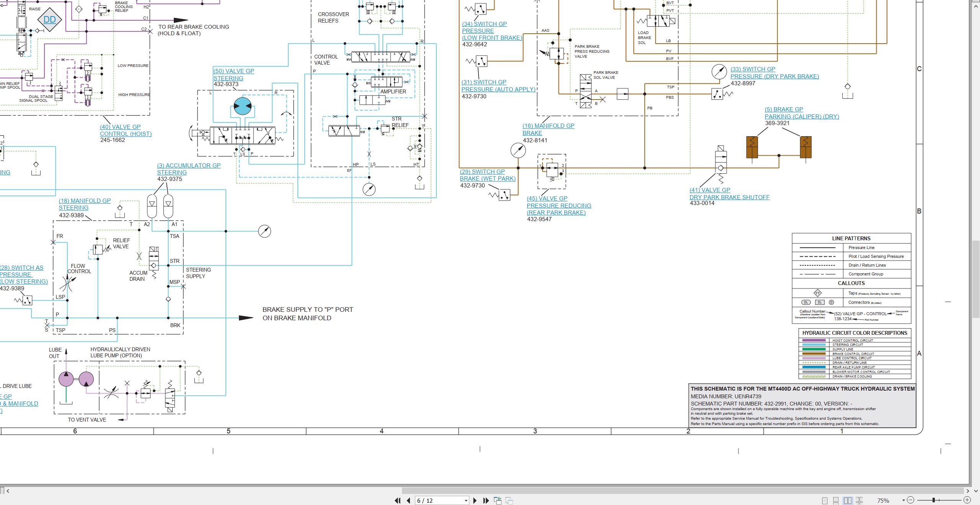Screen dimensions: 980x505
Task: Click the 'STEERING SUPPLY' label
Action: (x=198, y=273)
